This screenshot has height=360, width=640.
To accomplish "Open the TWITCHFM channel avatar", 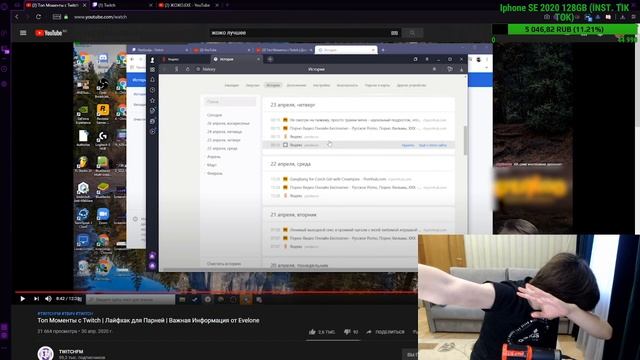I will point(45,353).
